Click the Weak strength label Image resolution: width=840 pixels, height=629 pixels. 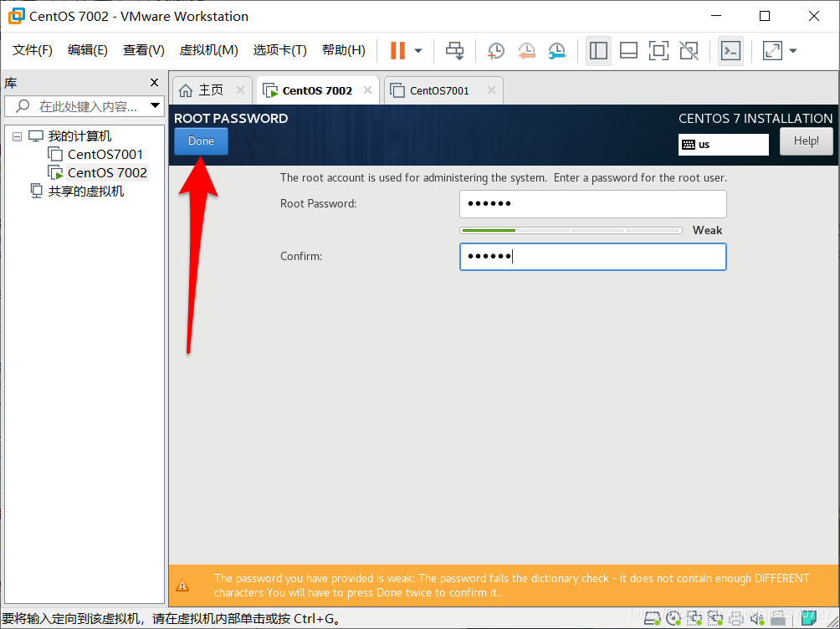[707, 230]
